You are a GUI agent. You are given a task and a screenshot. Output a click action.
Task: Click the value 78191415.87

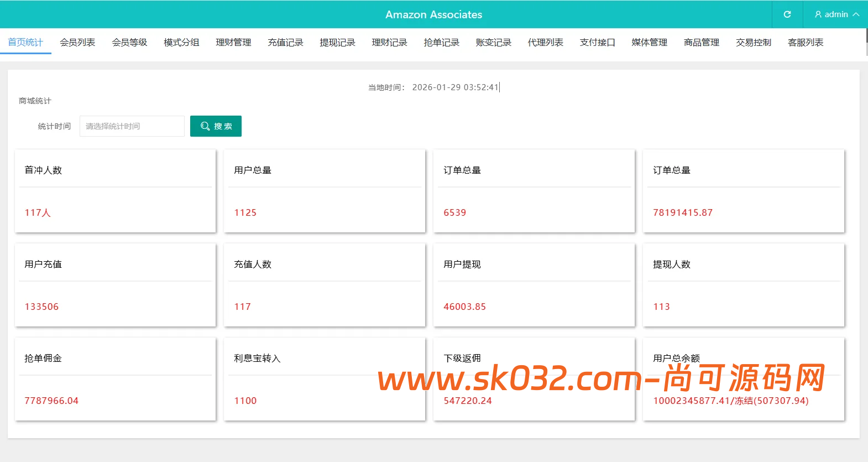click(x=683, y=212)
